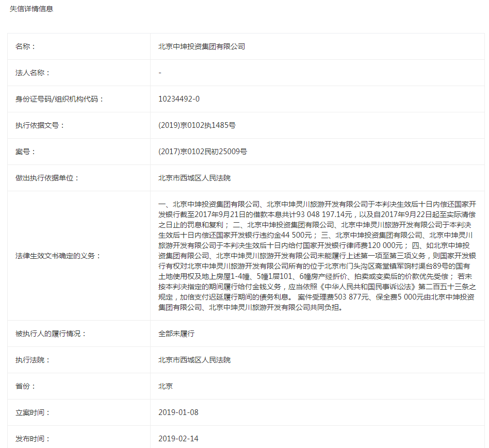Select the label 发布时间：

32,439
